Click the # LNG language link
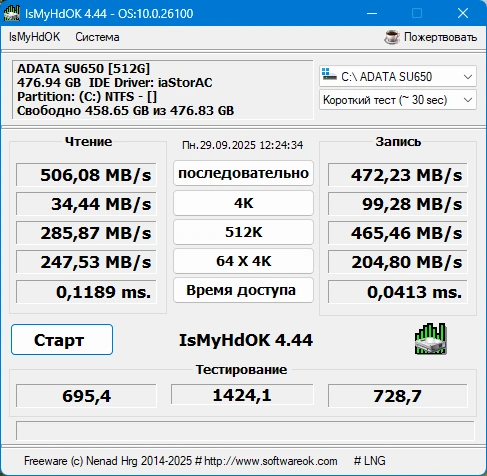Screen dimensions: 487x476 click(369, 461)
